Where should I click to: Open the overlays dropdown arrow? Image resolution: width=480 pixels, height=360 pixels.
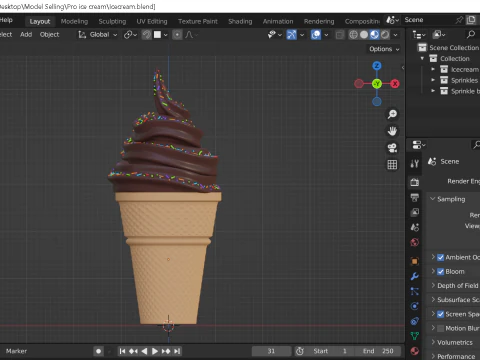326,35
